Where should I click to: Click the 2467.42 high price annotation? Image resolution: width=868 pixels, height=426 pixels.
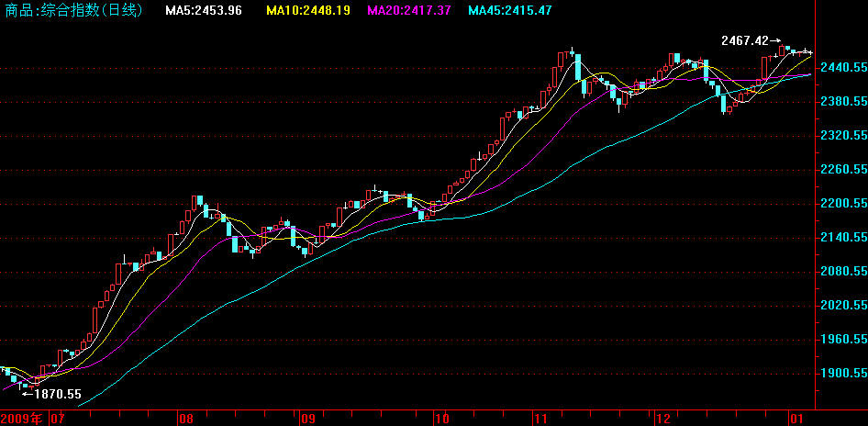744,40
